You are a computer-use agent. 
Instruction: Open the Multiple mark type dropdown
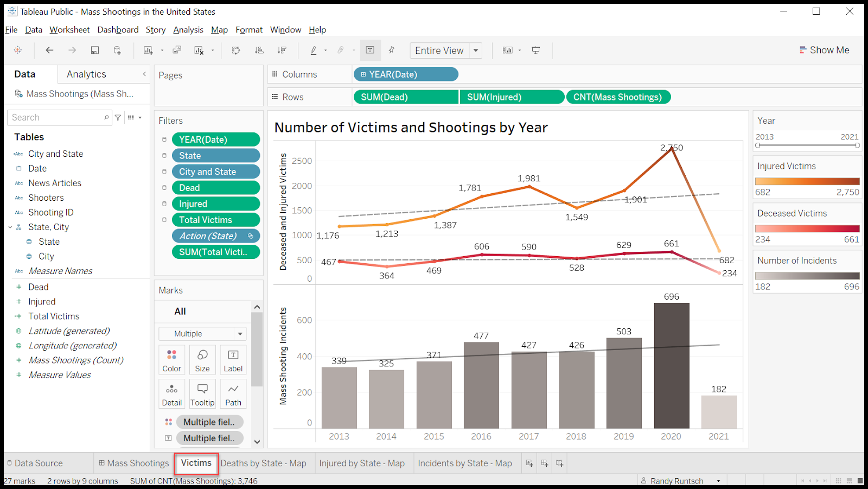[202, 333]
